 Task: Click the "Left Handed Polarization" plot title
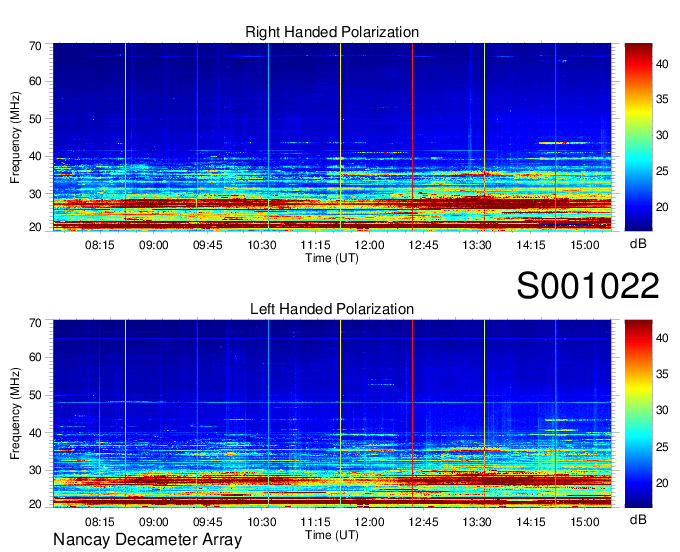point(332,309)
